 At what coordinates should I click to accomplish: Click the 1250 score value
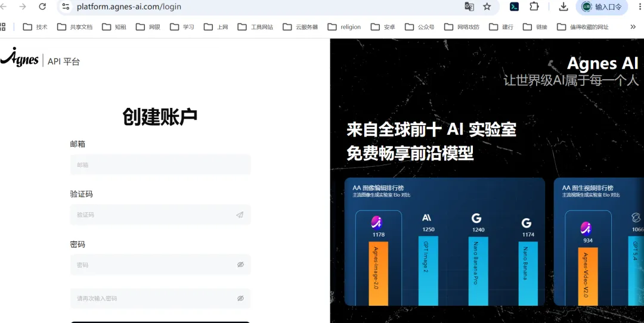click(428, 229)
